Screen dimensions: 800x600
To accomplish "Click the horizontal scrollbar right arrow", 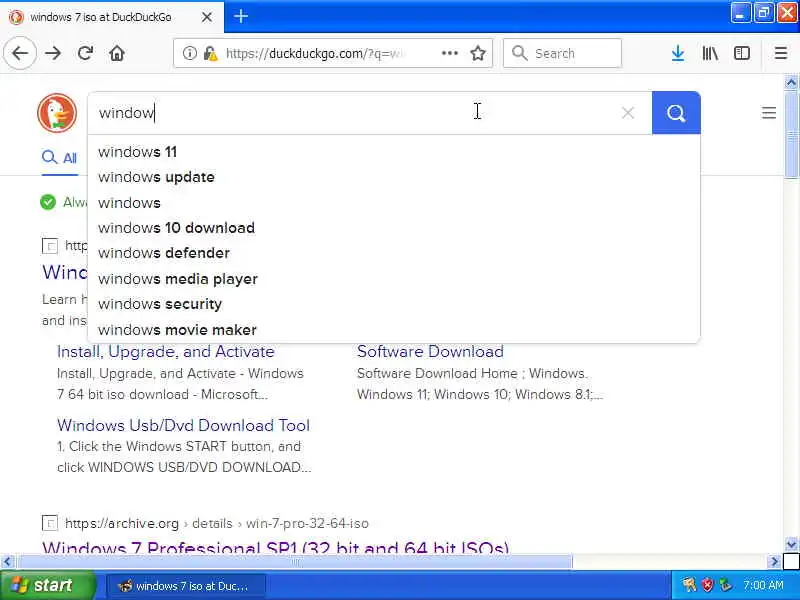I will [774, 562].
